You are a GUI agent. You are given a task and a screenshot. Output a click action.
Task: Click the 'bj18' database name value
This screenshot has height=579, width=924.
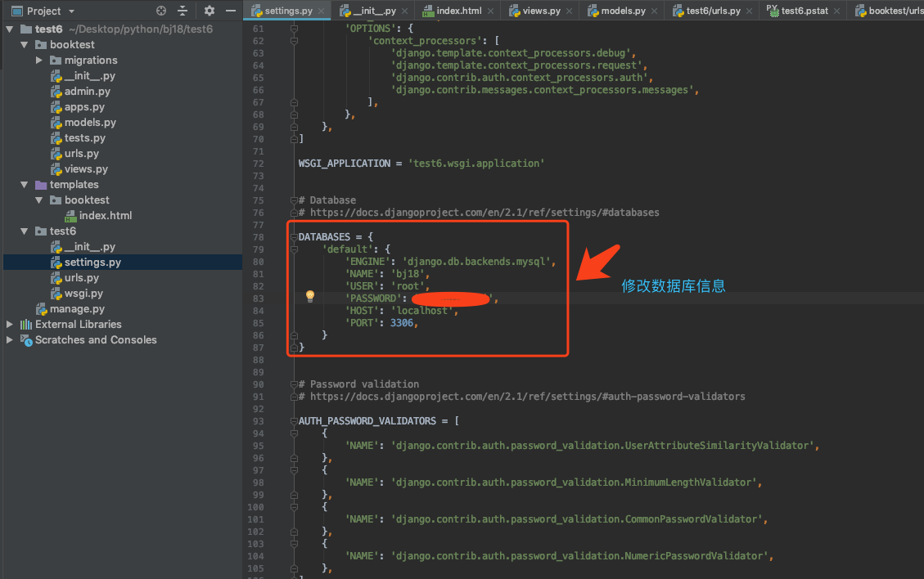coord(408,274)
